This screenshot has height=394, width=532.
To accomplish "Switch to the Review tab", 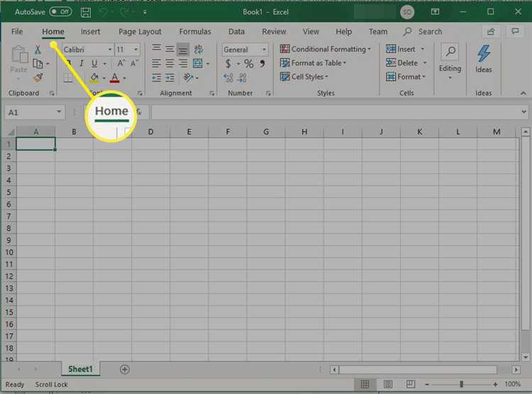I will pyautogui.click(x=274, y=31).
